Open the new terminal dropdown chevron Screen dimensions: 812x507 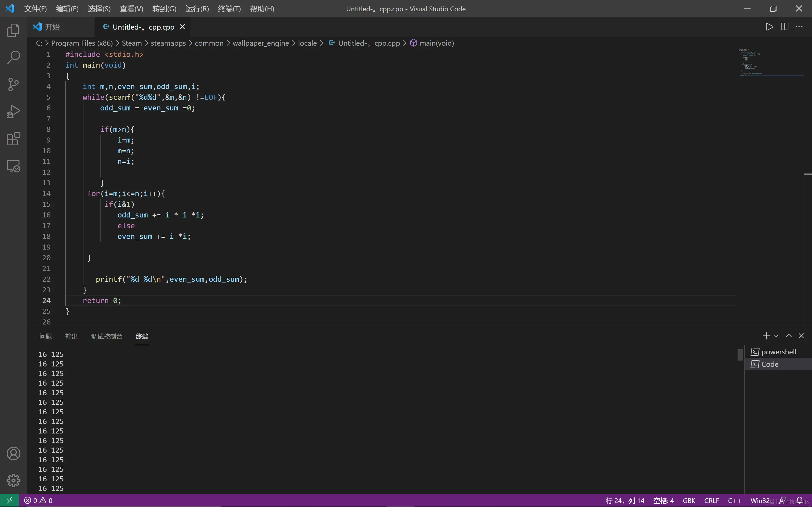[x=776, y=336]
